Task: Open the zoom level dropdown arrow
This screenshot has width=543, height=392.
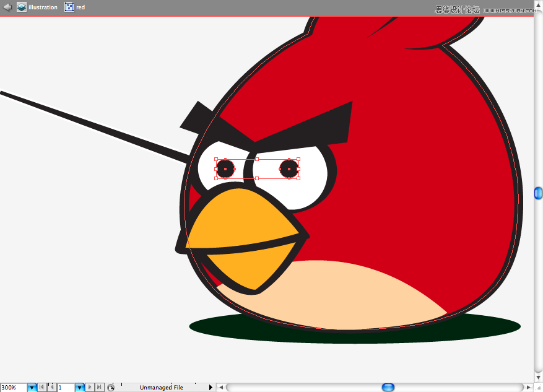Action: [x=32, y=388]
